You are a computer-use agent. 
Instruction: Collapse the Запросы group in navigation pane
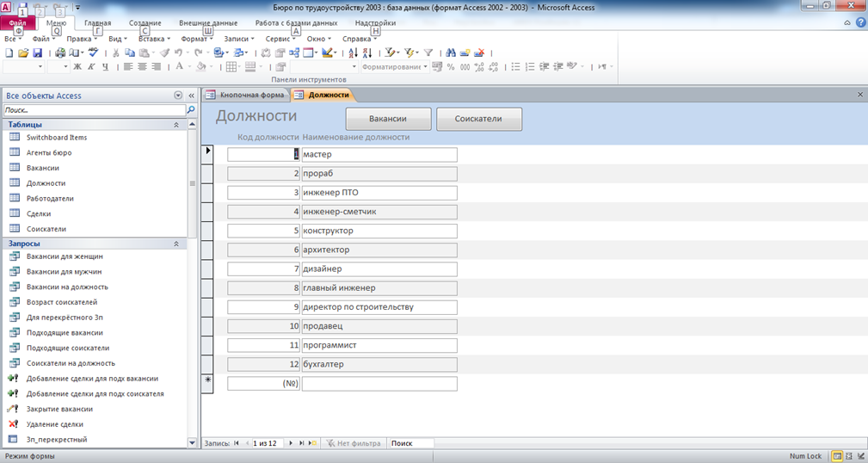point(176,244)
